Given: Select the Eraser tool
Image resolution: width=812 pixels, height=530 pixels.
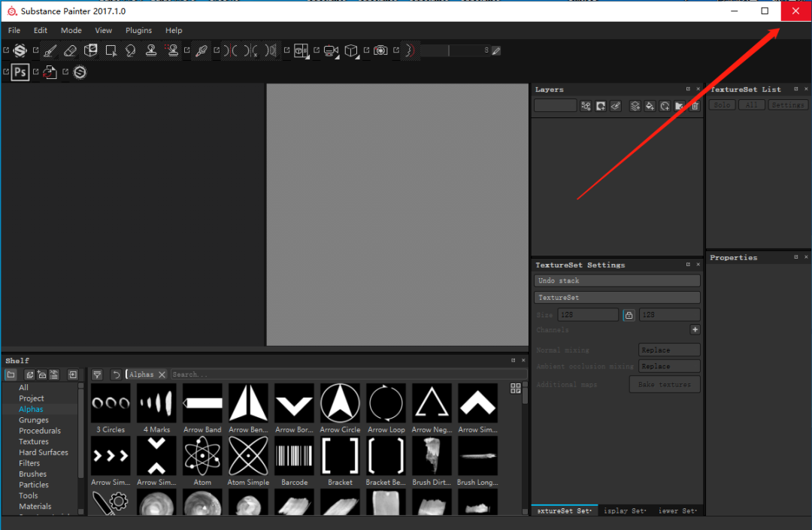Looking at the screenshot, I should pos(70,50).
